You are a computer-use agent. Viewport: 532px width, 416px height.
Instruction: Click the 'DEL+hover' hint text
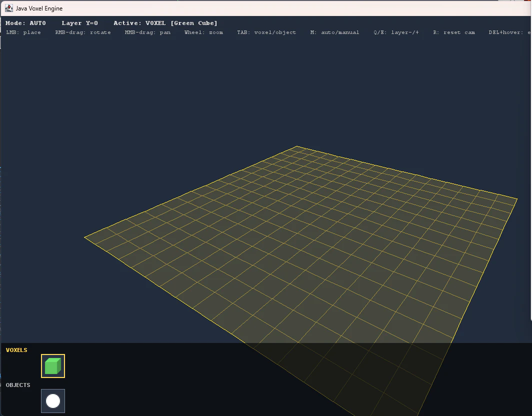click(509, 32)
